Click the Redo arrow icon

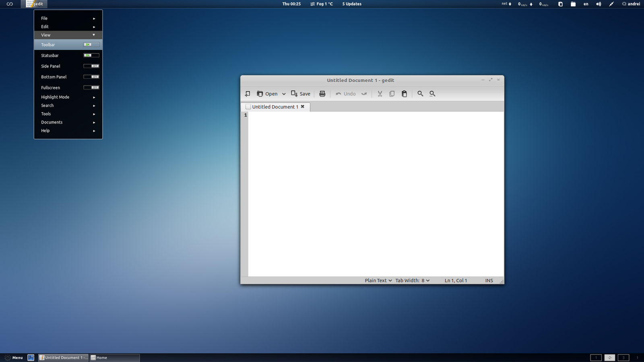coord(364,93)
